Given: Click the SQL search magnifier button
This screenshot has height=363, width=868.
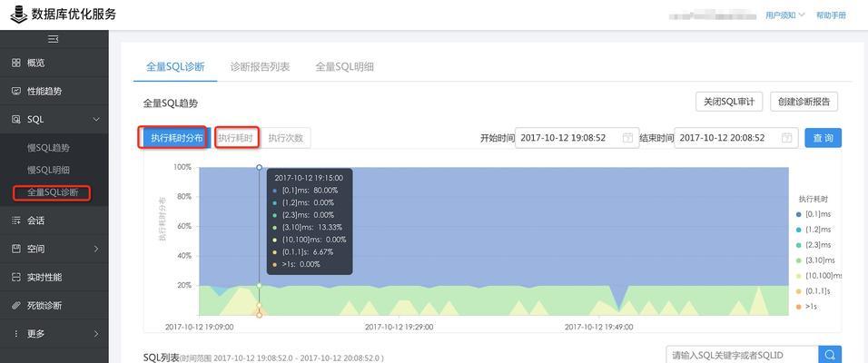Looking at the screenshot, I should point(831,355).
